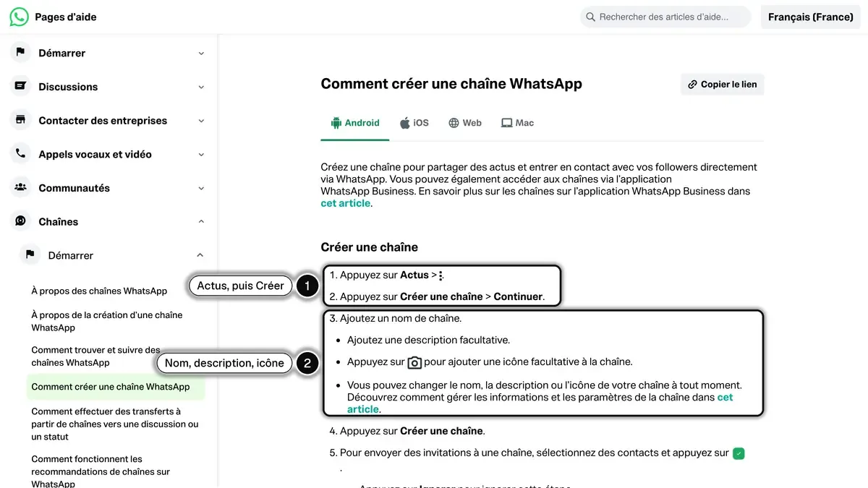Click the Copier le lien button
The image size is (868, 488).
[x=722, y=85]
